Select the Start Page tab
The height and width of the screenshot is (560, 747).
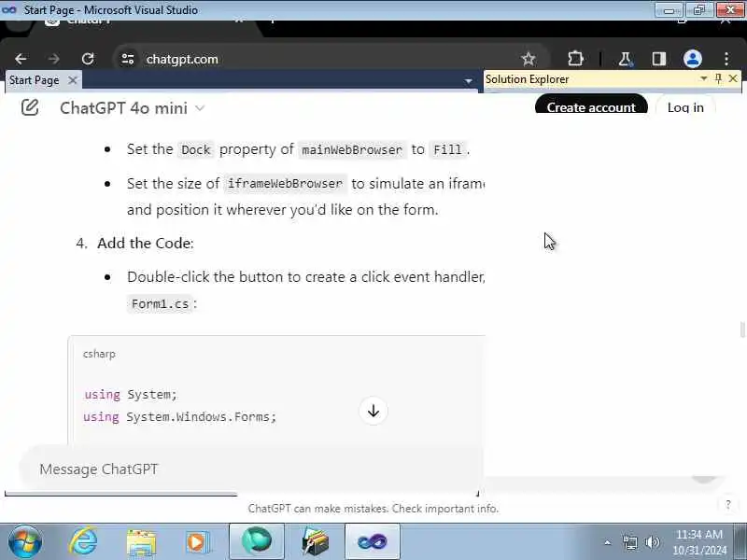point(35,80)
